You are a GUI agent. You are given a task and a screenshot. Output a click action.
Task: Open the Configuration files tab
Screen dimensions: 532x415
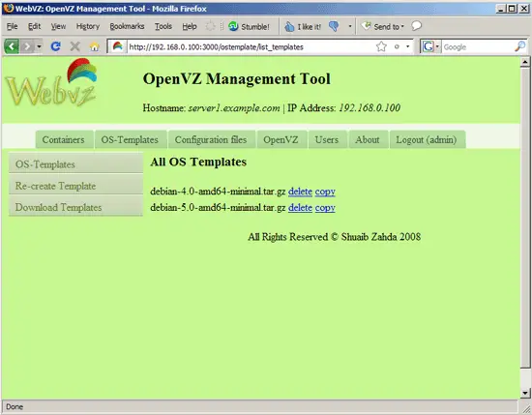click(x=212, y=139)
